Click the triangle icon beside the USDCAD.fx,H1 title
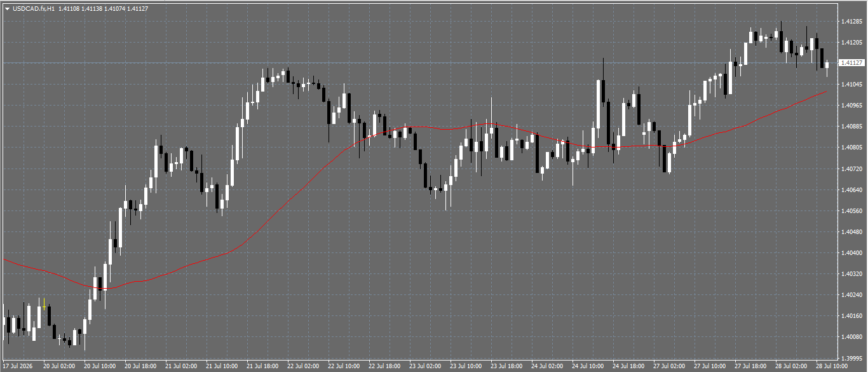868x372 pixels. click(x=7, y=8)
